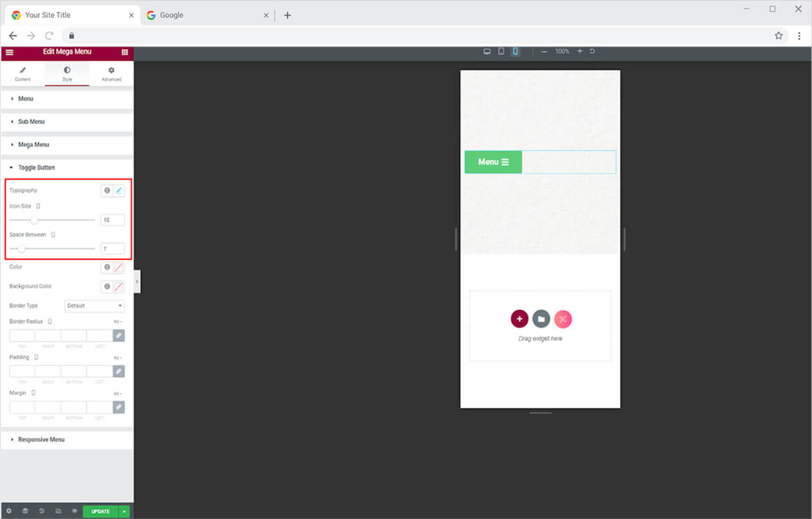The image size is (812, 519).
Task: Click the green Menu toggle button
Action: tap(493, 162)
